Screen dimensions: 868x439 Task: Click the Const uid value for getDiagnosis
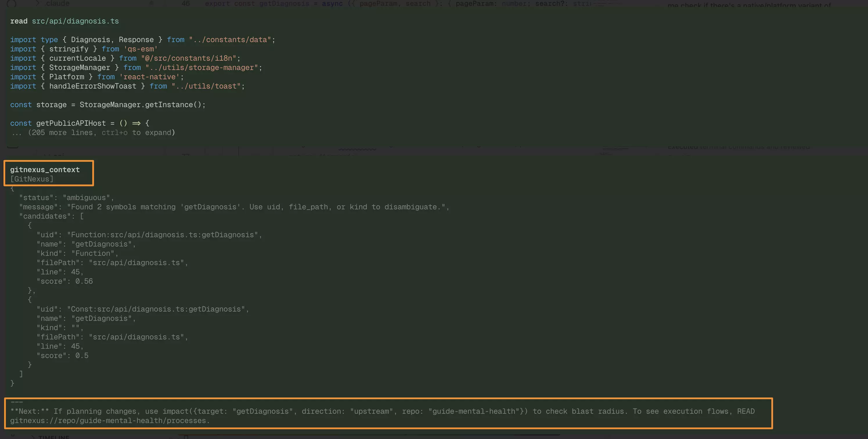click(x=158, y=309)
